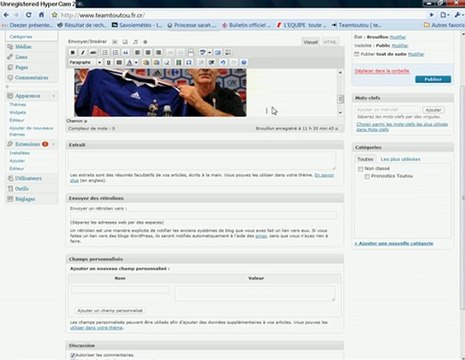Select the Toutes categories tab
This screenshot has height=360, width=465.
click(x=365, y=159)
